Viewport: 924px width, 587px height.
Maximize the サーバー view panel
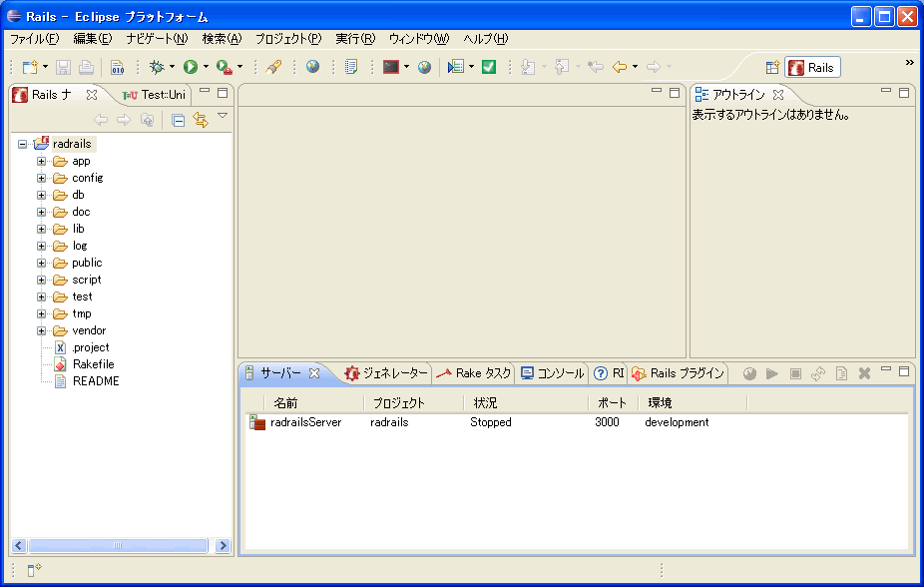pos(904,371)
